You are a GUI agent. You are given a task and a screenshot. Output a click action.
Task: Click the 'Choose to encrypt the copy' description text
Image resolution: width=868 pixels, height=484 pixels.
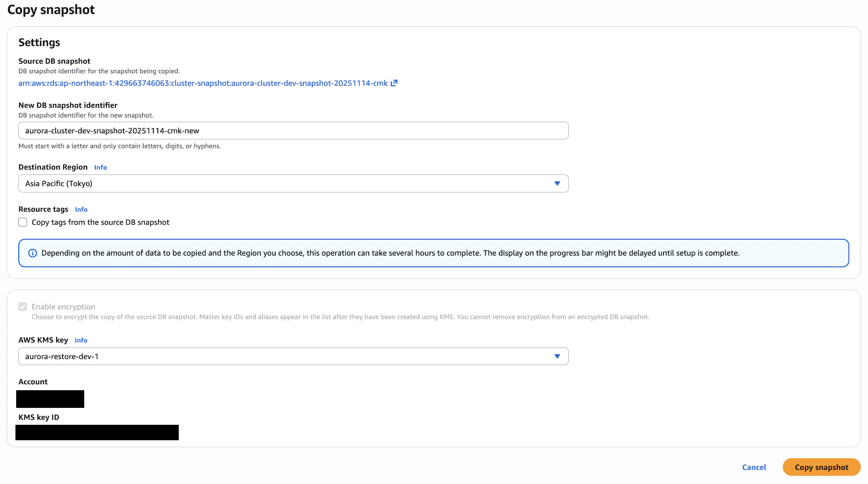(x=340, y=317)
